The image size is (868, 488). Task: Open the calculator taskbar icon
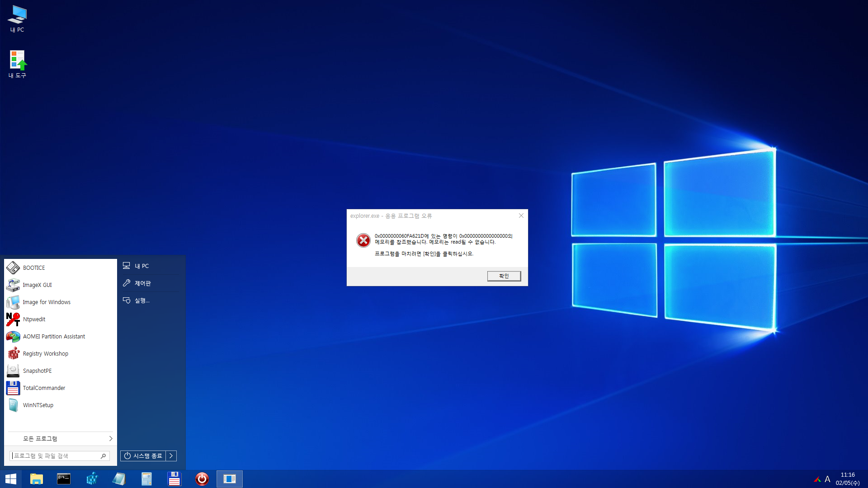[x=146, y=479]
